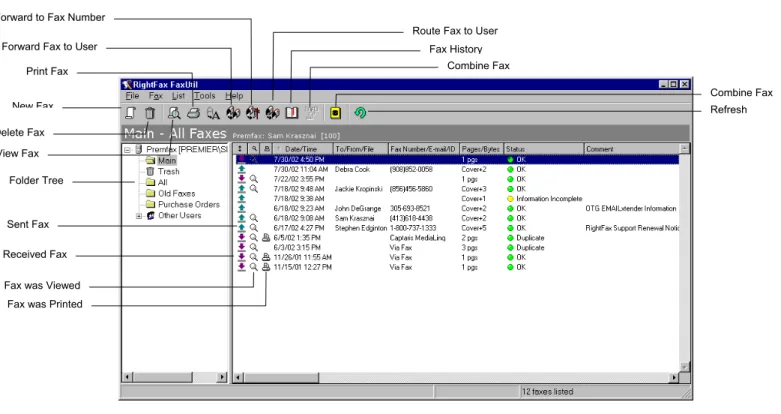Select the Premfax [PREMIER\S root node

click(x=187, y=149)
